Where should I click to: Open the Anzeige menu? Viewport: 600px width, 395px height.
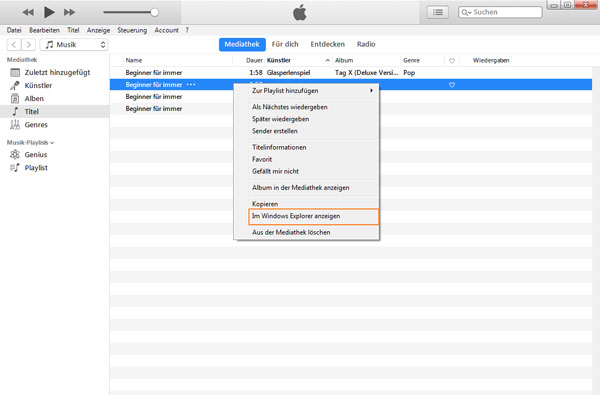click(98, 30)
